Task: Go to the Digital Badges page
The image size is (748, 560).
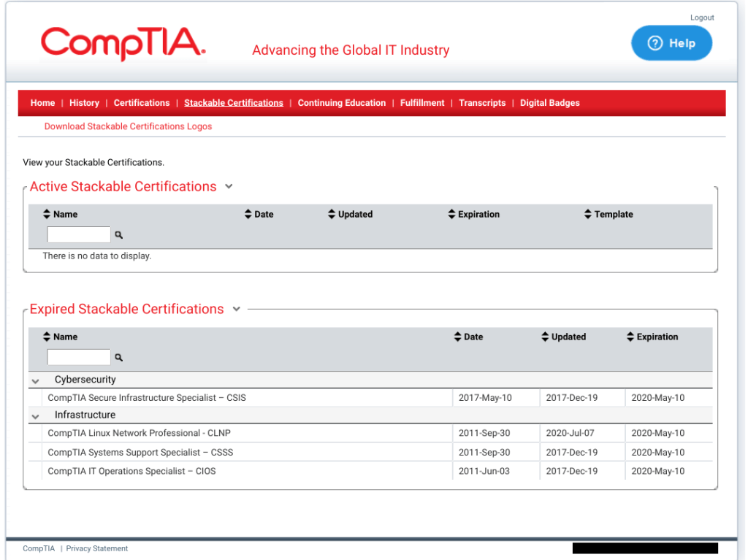Action: (x=549, y=103)
